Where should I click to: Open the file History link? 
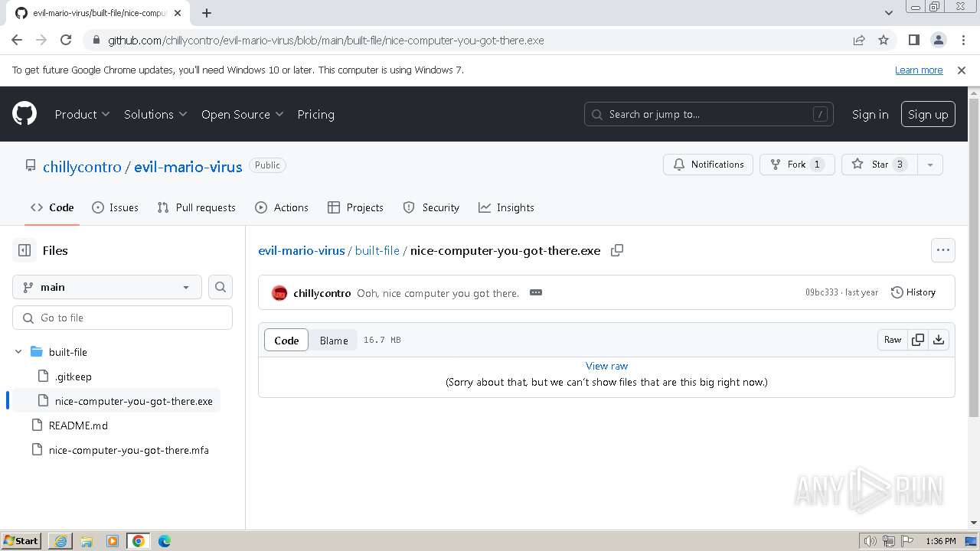click(x=913, y=292)
